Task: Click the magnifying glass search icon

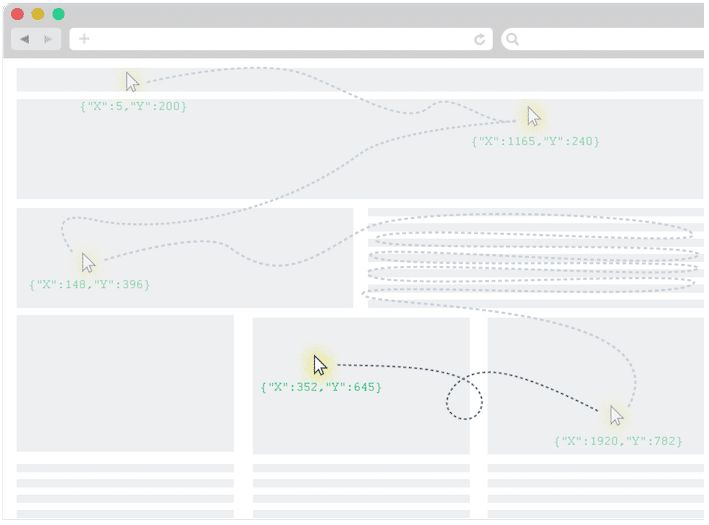Action: [x=513, y=39]
